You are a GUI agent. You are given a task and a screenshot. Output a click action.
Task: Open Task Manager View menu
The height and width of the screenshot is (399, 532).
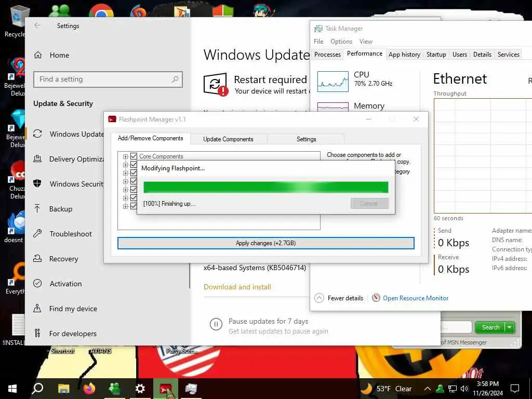point(366,42)
